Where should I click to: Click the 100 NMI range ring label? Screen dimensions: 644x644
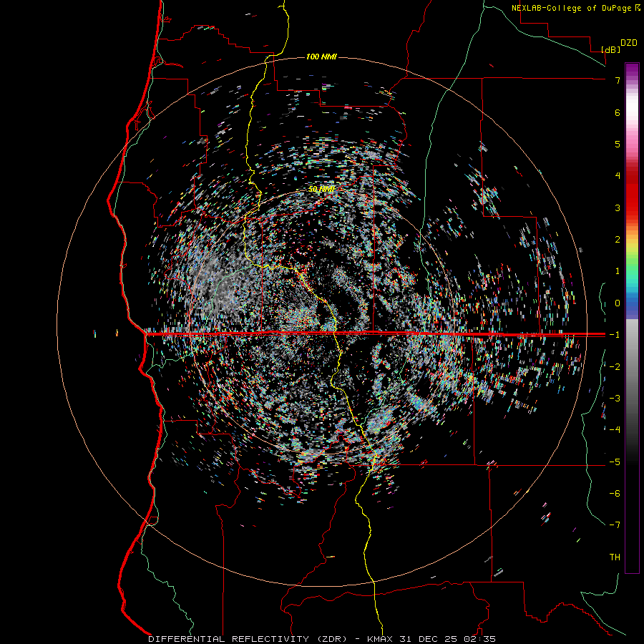(321, 57)
